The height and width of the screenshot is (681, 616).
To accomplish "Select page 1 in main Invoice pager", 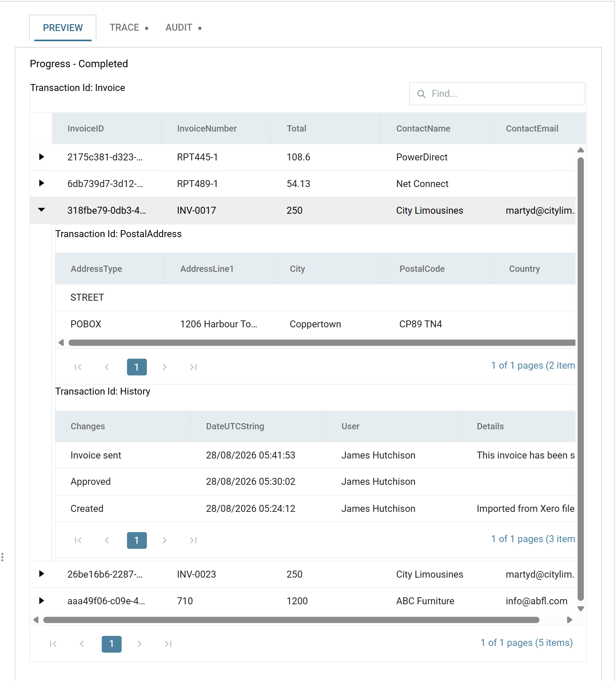I will [x=111, y=644].
